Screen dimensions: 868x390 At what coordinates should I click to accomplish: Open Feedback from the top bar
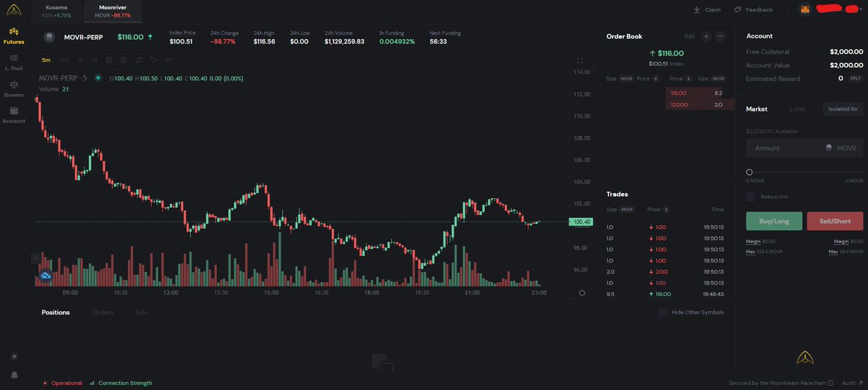[753, 10]
